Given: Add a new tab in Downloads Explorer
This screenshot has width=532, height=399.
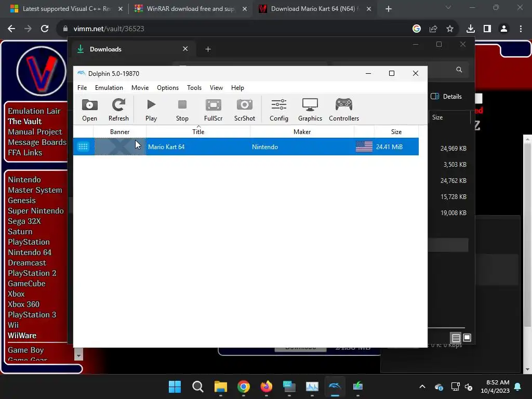Looking at the screenshot, I should click(x=208, y=49).
